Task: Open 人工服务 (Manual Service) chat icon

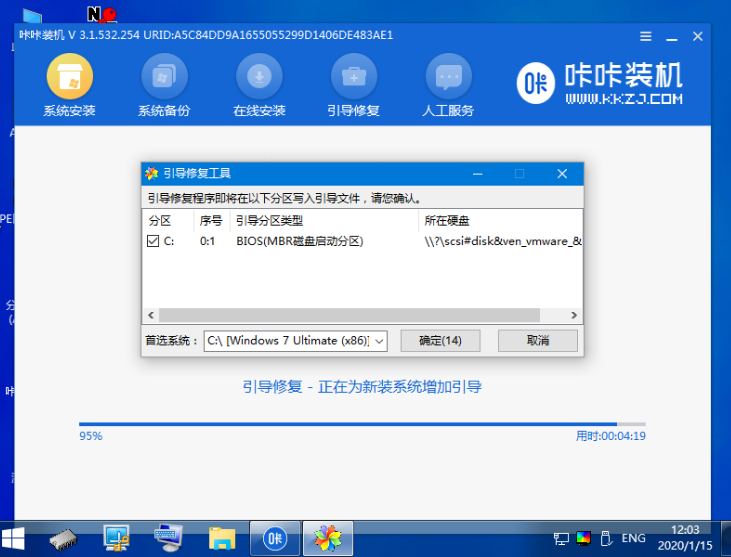Action: (449, 78)
